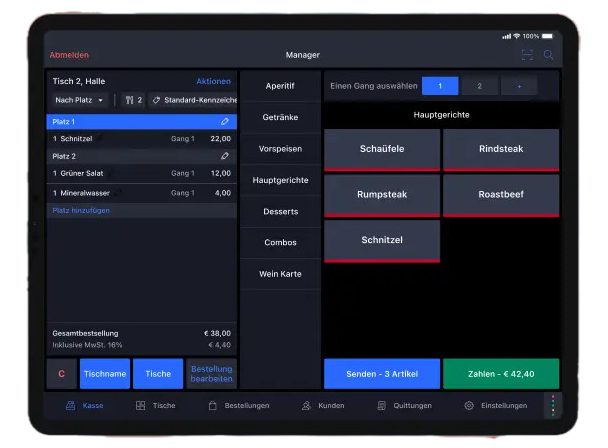Image resolution: width=608 pixels, height=448 pixels.
Task: Select the Platz 1 seat header
Action: pyautogui.click(x=130, y=121)
